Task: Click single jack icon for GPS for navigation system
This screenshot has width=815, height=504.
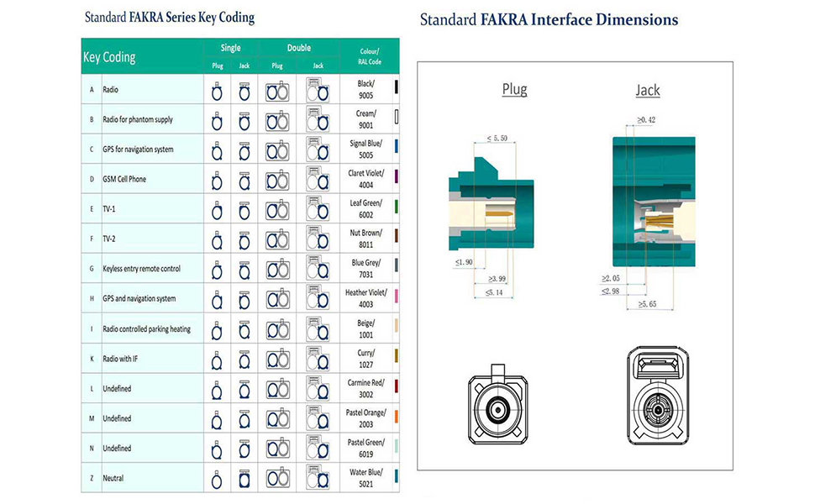Action: [244, 151]
